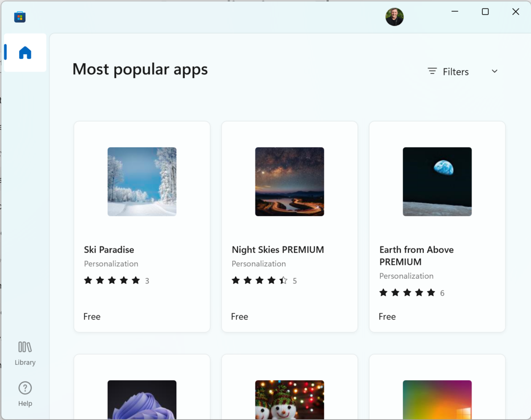The height and width of the screenshot is (420, 531).
Task: Click the Ski Paradise star rating
Action: click(x=112, y=280)
